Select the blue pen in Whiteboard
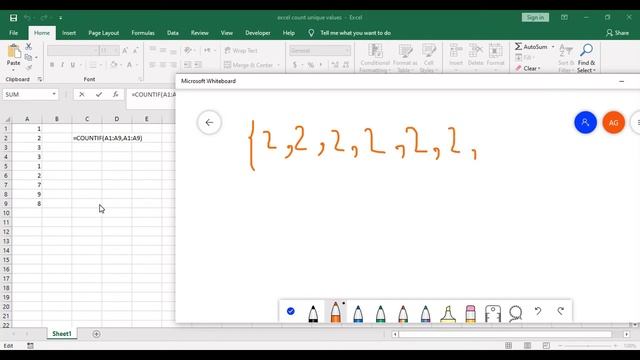 pos(358,313)
